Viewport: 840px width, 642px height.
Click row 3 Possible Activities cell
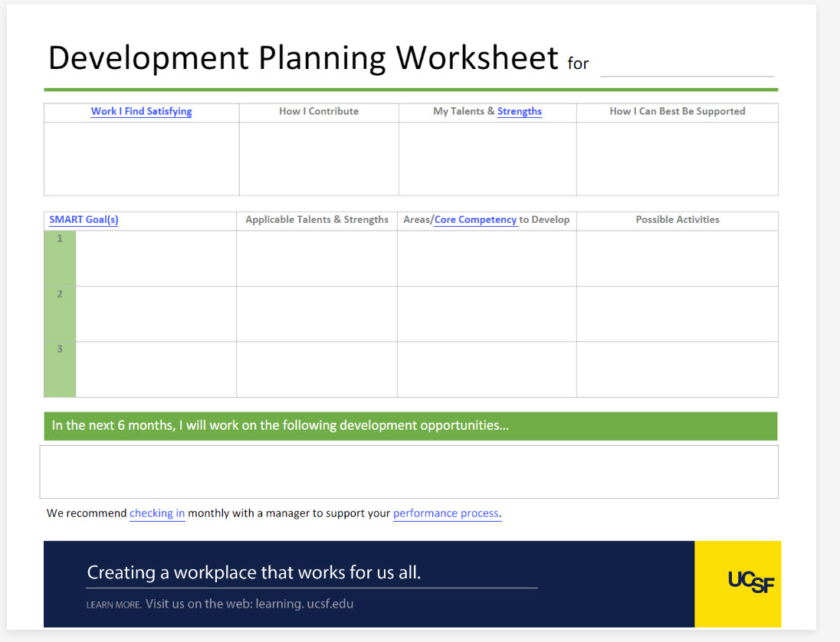(677, 369)
